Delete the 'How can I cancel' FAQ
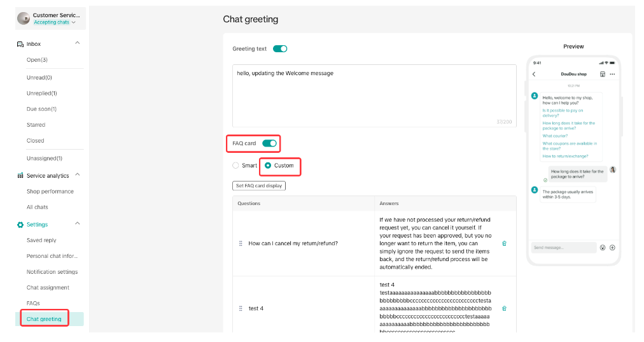The height and width of the screenshot is (342, 644). point(504,243)
